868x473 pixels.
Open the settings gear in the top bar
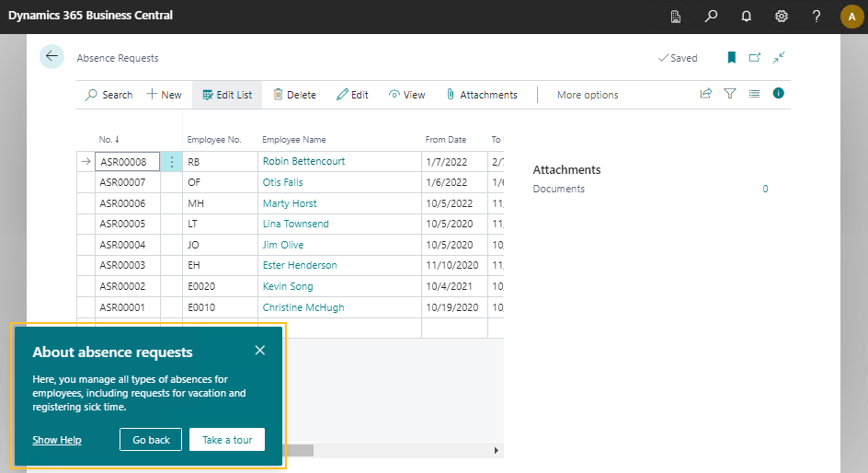pyautogui.click(x=782, y=17)
